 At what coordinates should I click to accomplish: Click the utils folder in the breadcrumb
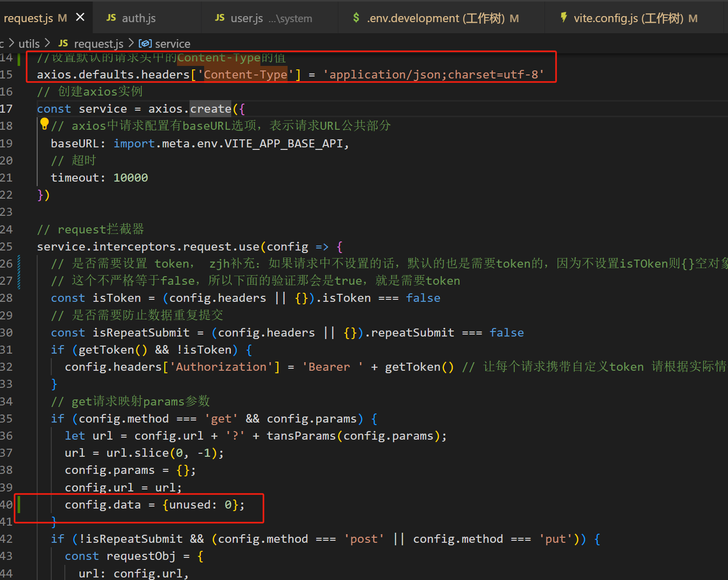click(x=29, y=44)
